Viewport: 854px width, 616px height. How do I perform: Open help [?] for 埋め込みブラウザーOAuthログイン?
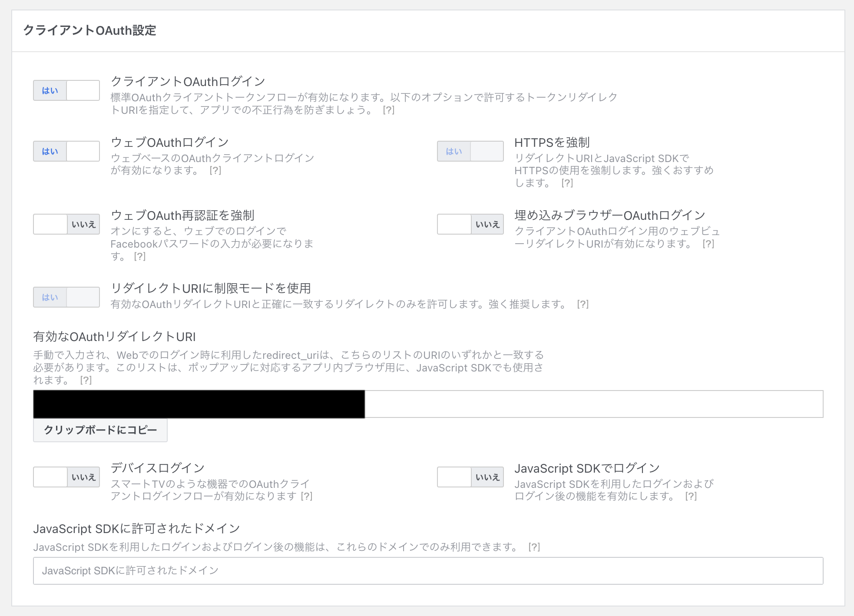click(x=708, y=244)
